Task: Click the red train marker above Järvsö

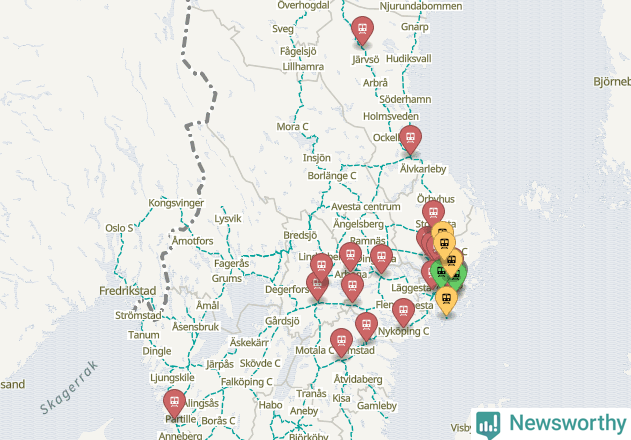Action: [x=362, y=30]
